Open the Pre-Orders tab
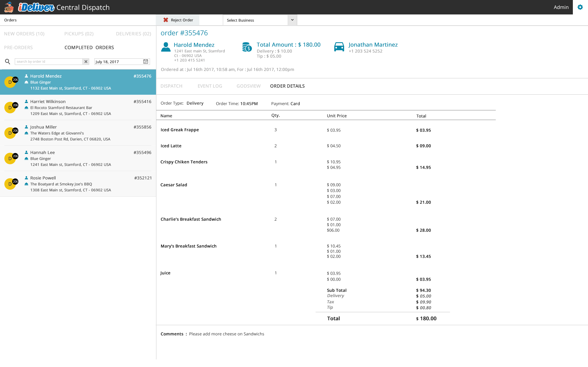Screen dimensions: 588x367 pyautogui.click(x=18, y=47)
